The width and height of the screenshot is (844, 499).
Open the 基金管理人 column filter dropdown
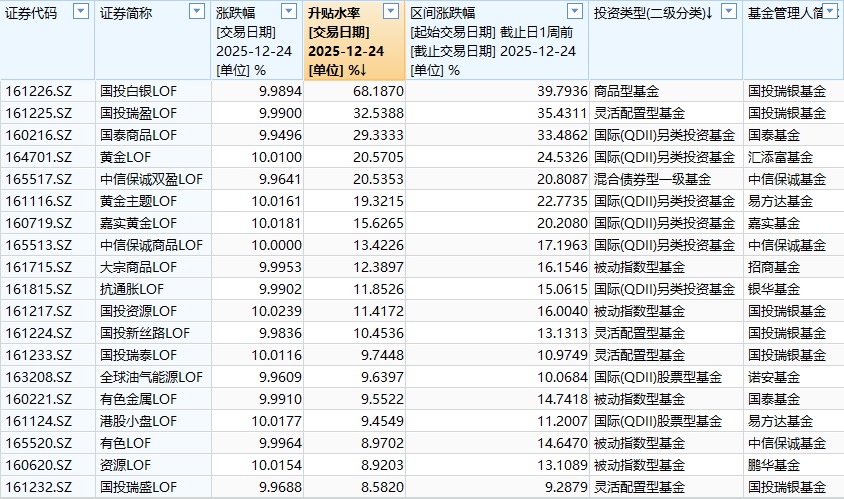[832, 12]
